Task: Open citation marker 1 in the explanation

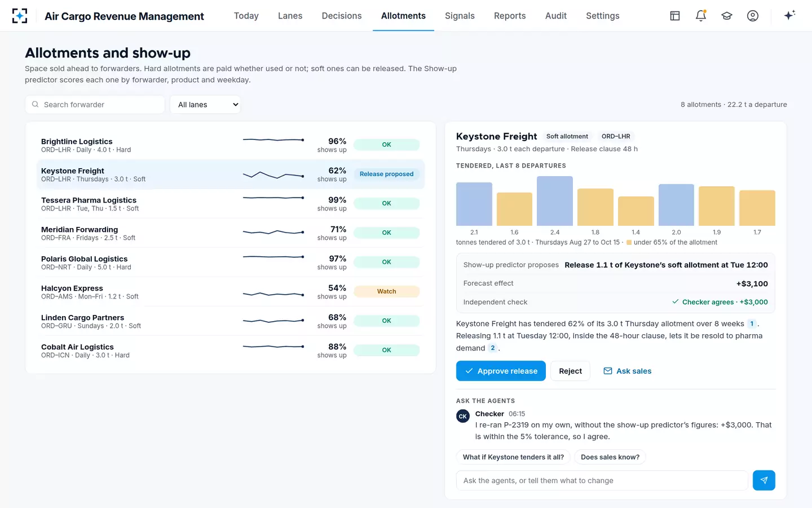Action: click(752, 324)
